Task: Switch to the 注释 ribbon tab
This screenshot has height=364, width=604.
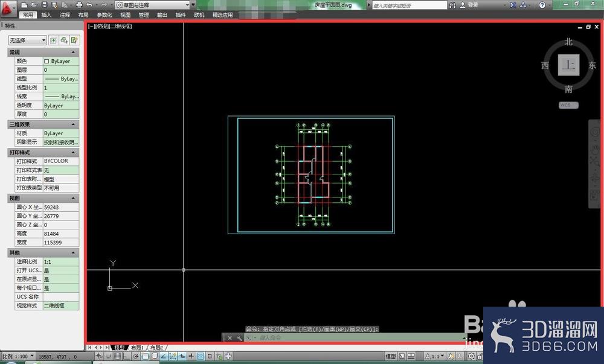Action: 65,14
